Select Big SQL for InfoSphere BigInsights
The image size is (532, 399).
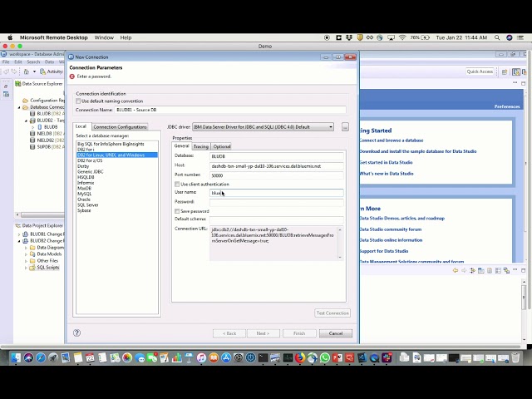tap(111, 144)
